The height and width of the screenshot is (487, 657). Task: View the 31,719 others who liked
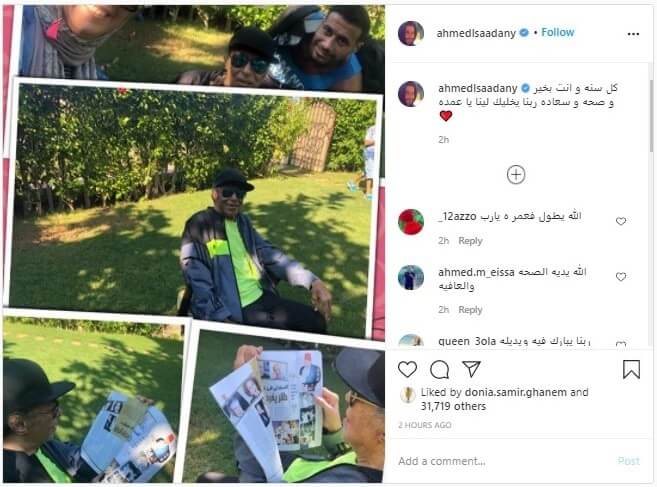(453, 407)
